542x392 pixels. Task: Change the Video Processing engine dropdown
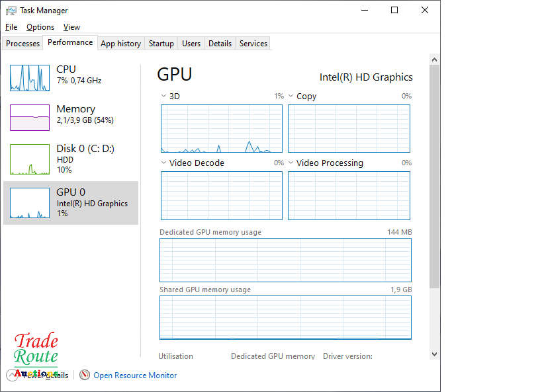(x=291, y=163)
